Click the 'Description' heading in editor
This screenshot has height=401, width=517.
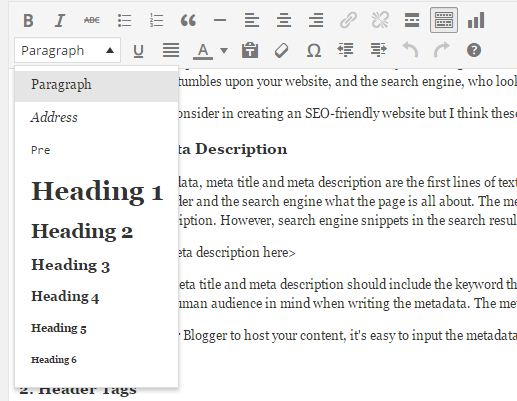point(241,150)
